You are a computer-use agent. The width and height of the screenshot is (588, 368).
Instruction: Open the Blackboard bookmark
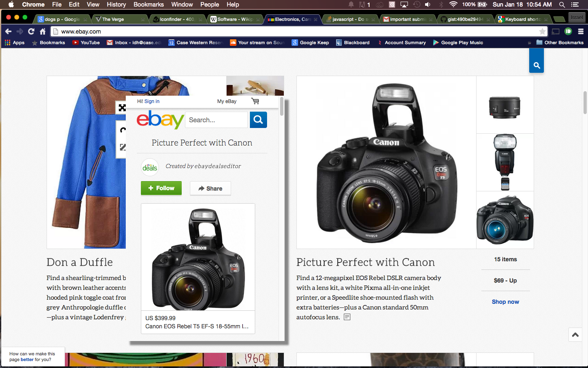pyautogui.click(x=353, y=43)
